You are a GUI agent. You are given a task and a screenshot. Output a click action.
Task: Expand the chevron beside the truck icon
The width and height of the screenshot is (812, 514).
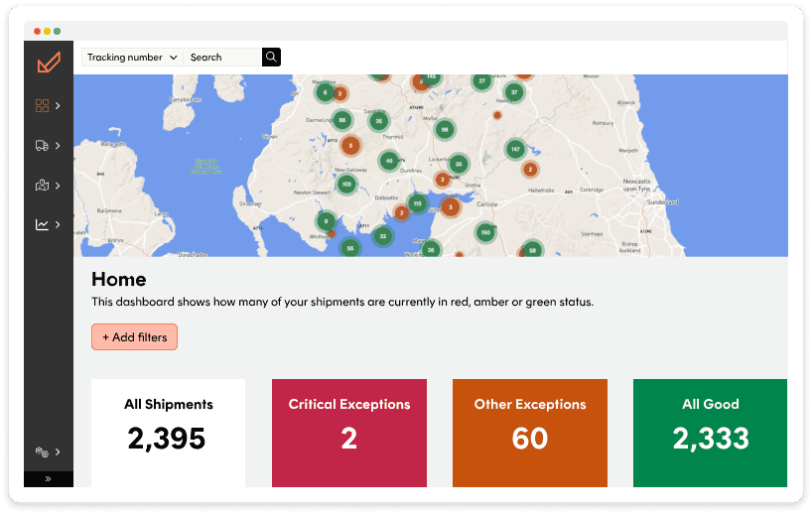tap(58, 146)
